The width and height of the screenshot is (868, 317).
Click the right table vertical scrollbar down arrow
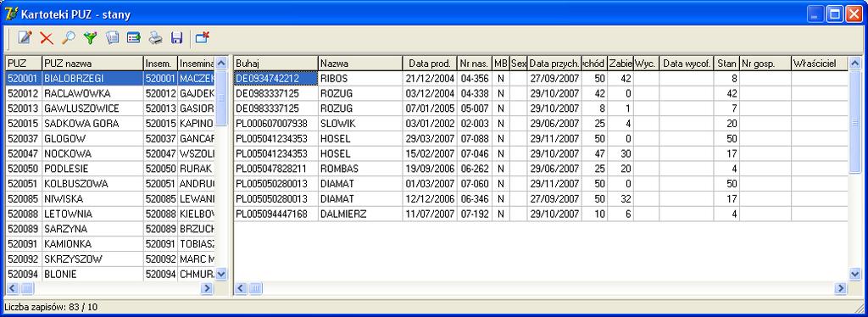point(854,274)
